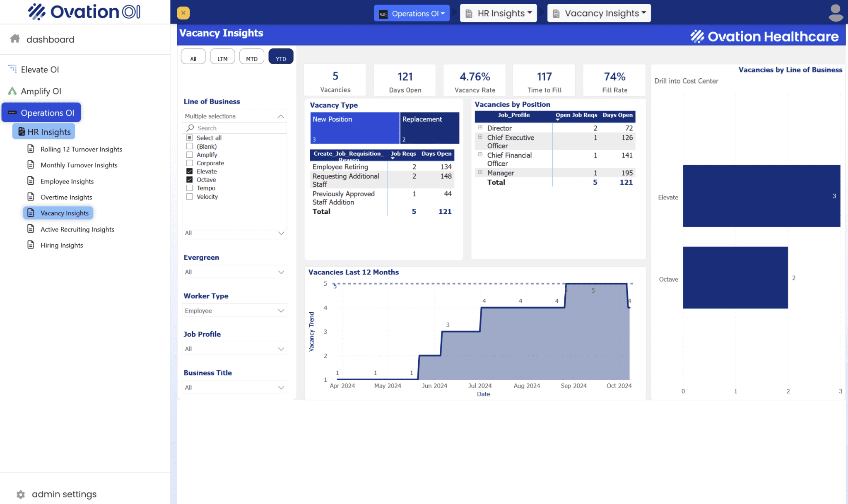Click the Ovation OI logo
This screenshot has height=504, width=848.
[x=84, y=12]
